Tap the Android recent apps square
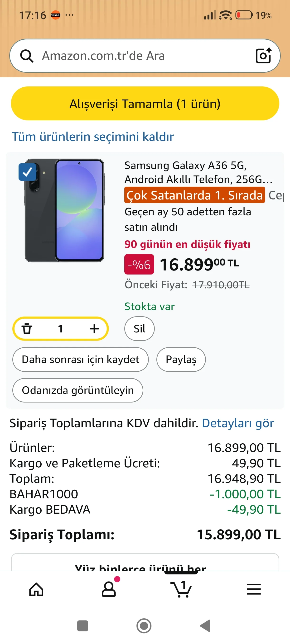The image size is (290, 644). point(82,626)
